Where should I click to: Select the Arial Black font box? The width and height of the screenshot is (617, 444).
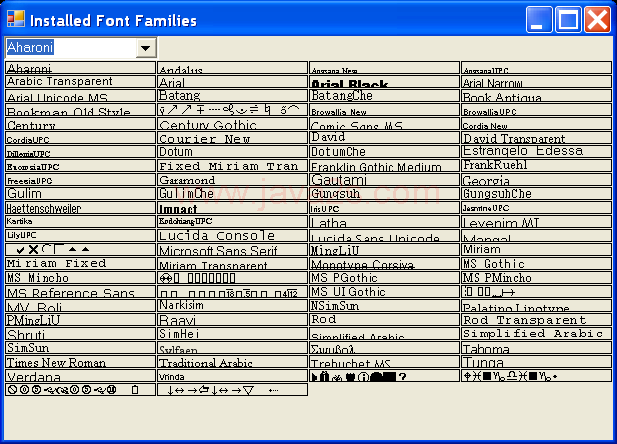tap(384, 81)
